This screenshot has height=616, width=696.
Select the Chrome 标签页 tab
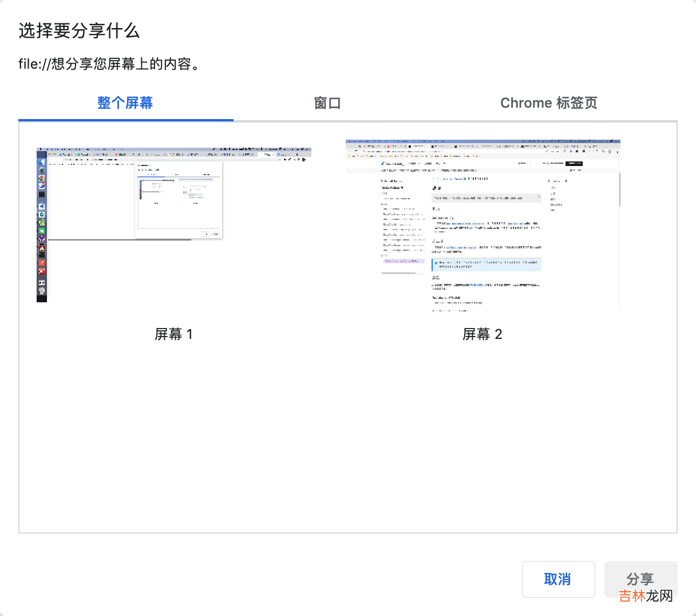[548, 103]
